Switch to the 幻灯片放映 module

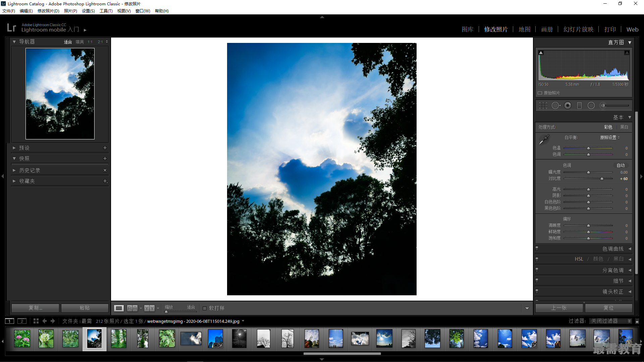tap(579, 29)
